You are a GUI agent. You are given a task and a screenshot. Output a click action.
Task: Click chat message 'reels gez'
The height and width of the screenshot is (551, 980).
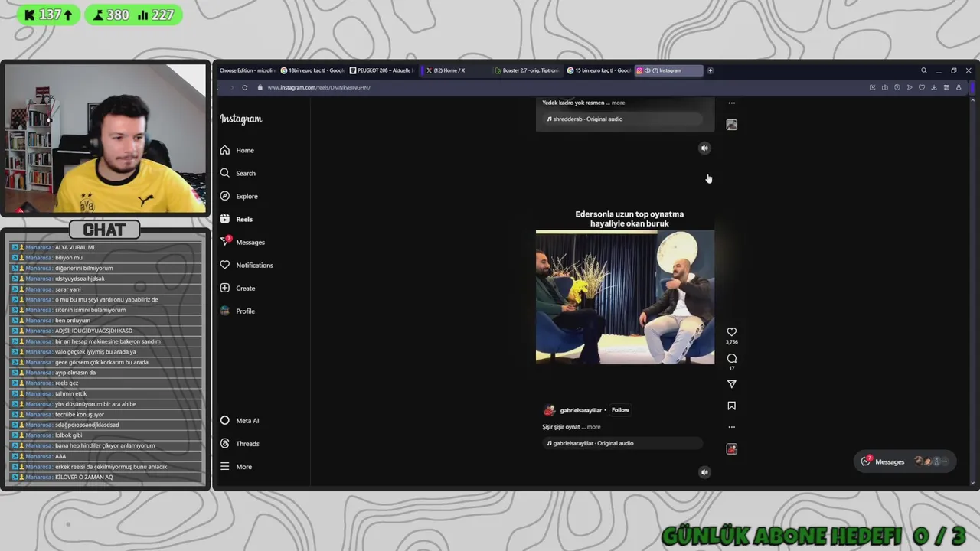(67, 383)
